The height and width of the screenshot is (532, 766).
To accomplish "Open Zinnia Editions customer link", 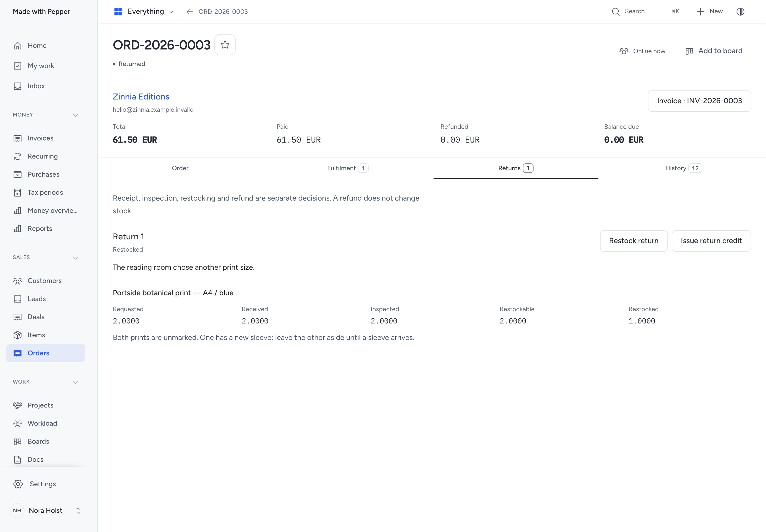I will pyautogui.click(x=141, y=97).
